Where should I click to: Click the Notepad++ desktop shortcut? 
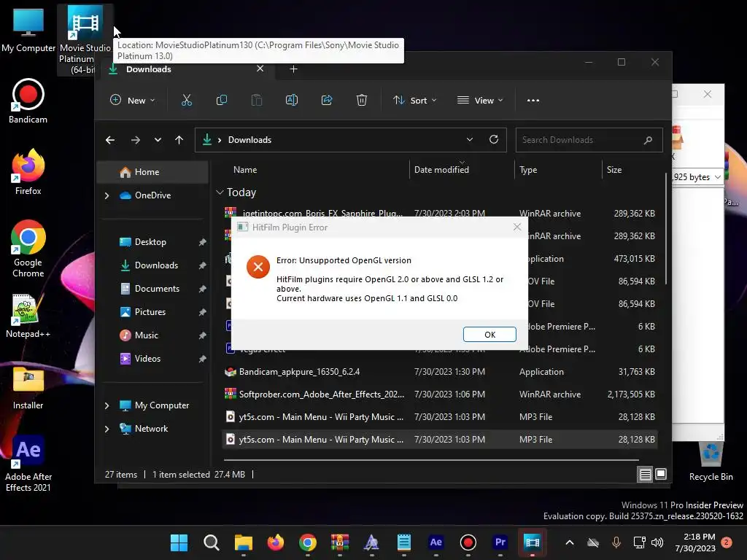click(28, 316)
